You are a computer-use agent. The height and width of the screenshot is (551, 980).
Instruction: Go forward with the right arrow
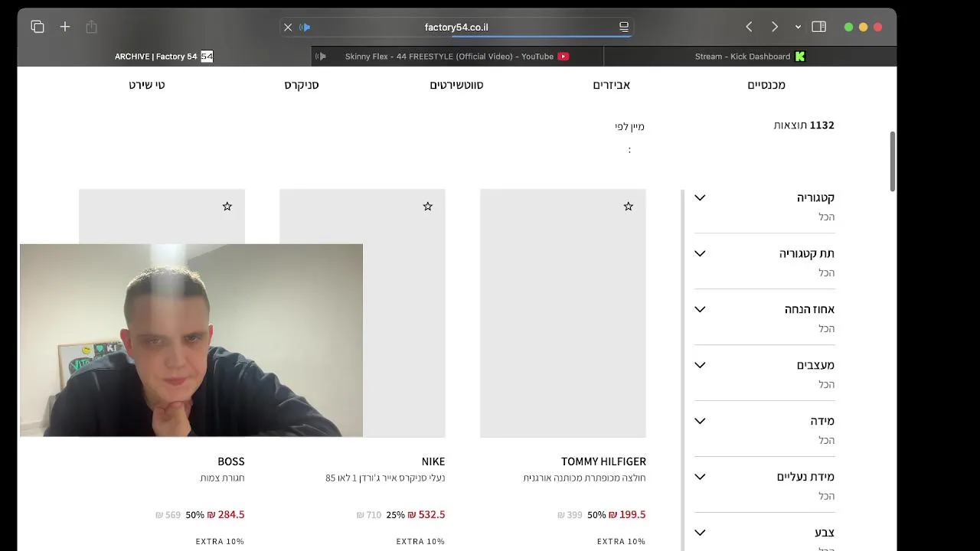click(x=775, y=27)
